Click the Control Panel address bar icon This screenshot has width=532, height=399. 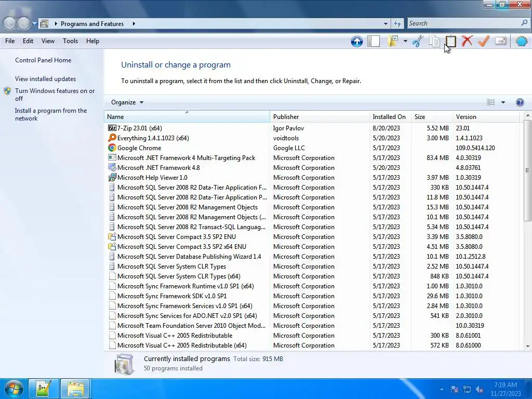point(44,24)
